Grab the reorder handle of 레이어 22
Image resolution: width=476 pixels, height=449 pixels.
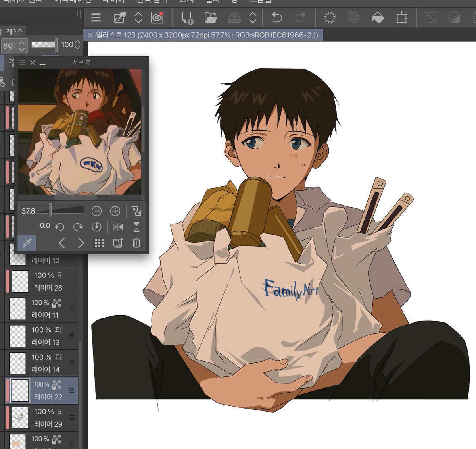click(72, 390)
